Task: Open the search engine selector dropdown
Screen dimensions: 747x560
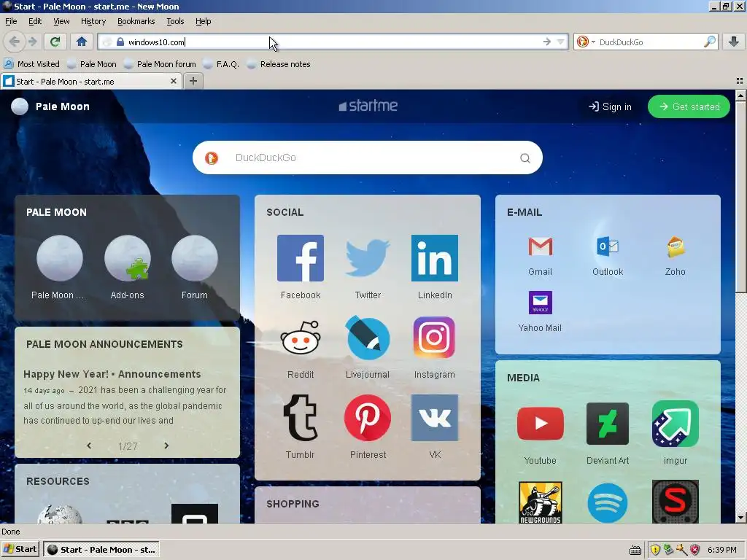Action: coord(586,42)
